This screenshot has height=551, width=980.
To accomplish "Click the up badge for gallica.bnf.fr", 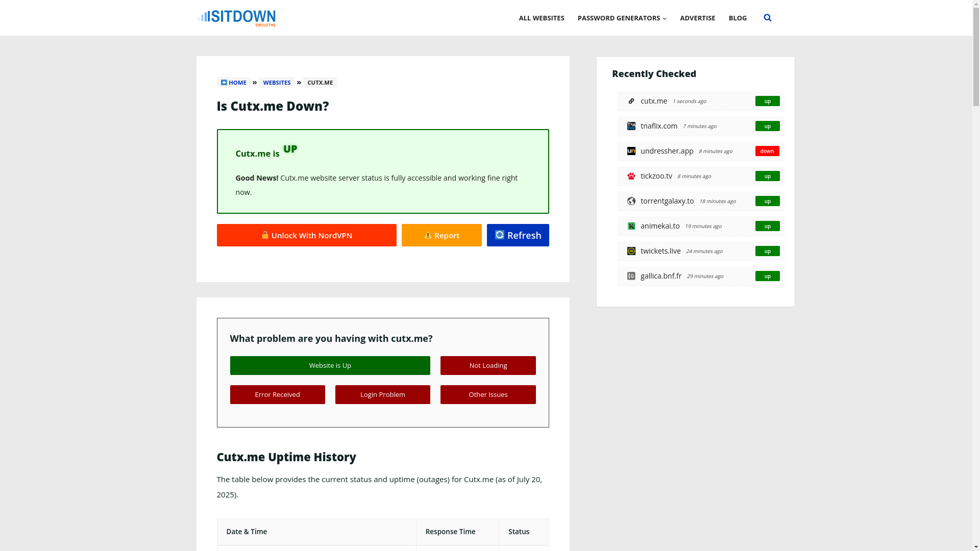I will point(767,276).
